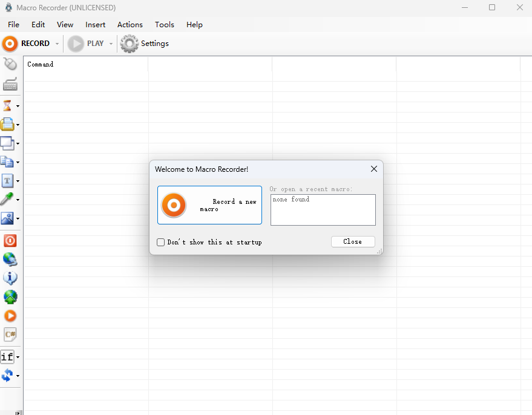
Task: Open the Tools menu
Action: coord(165,25)
